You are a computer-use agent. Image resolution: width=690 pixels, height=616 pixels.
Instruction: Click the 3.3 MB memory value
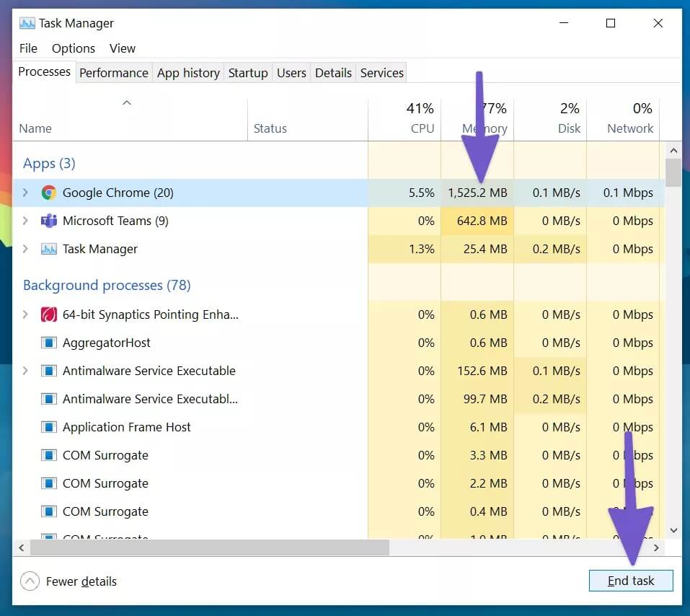pyautogui.click(x=488, y=455)
